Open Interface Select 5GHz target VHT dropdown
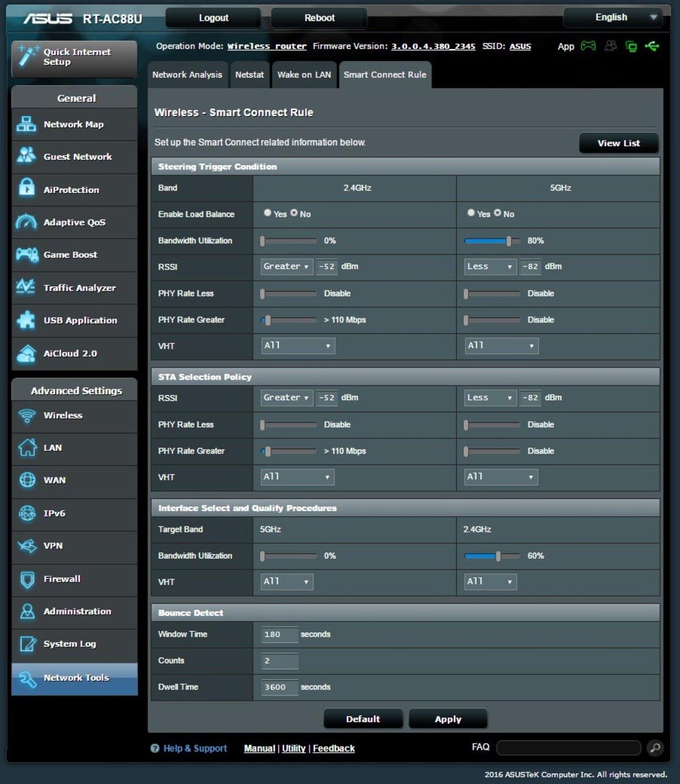 click(x=287, y=581)
